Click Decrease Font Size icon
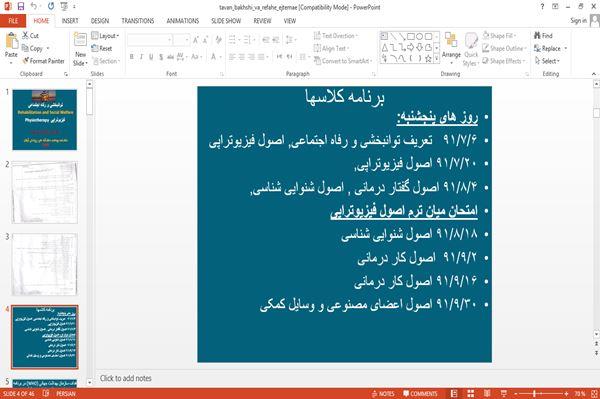The width and height of the screenshot is (600, 399). pyautogui.click(x=205, y=40)
